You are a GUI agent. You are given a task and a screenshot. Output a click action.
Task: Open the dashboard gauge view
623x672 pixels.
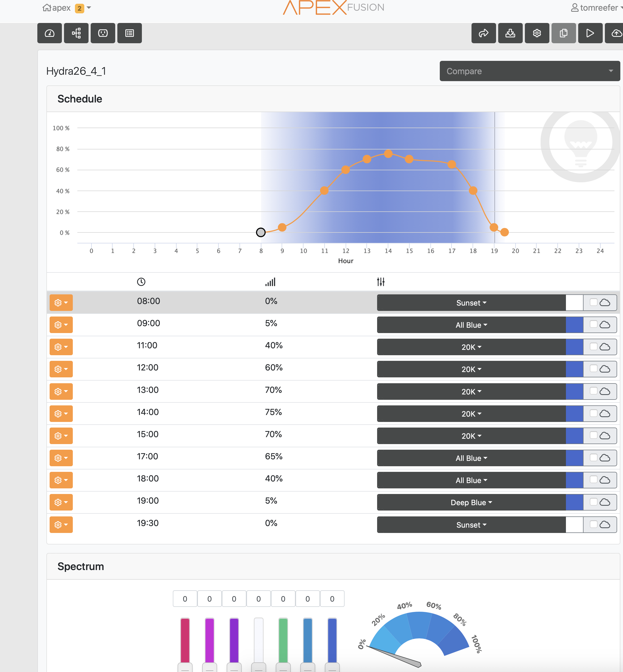coord(50,33)
